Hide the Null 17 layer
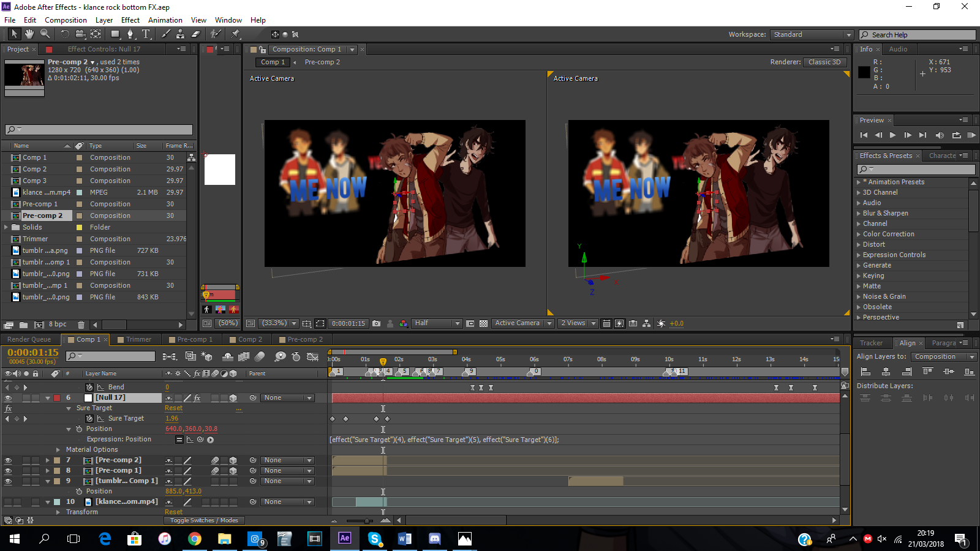 8,398
